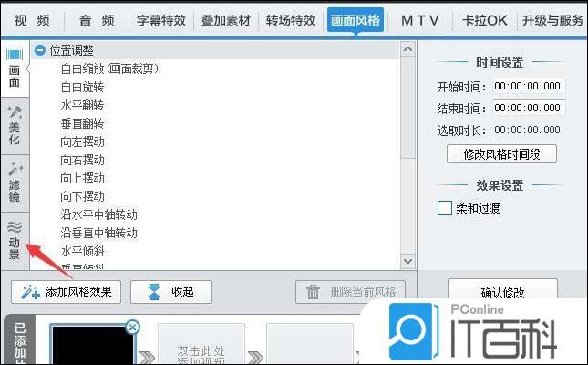Switch to the 叠加素材 tab
The image size is (588, 365).
226,20
